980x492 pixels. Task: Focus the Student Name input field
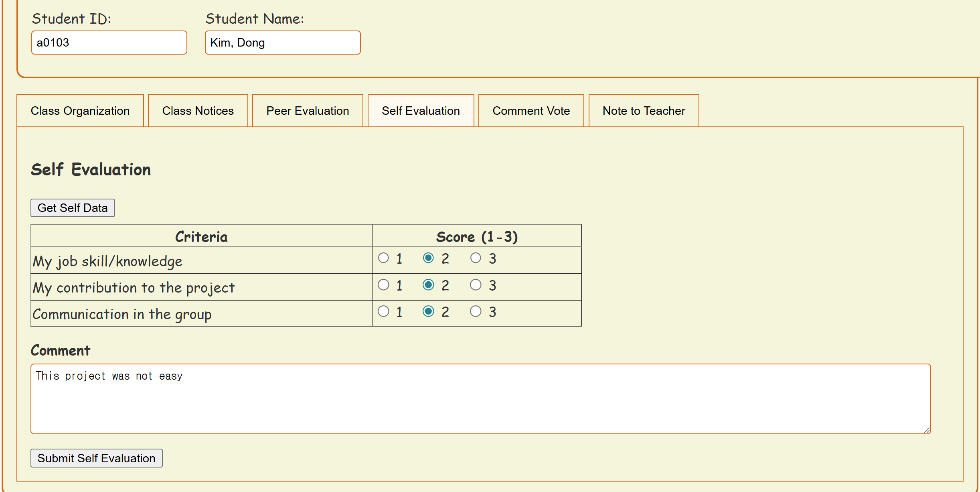coord(283,43)
